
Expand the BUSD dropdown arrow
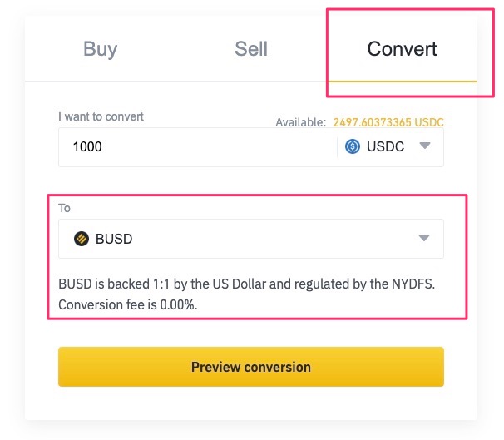pyautogui.click(x=424, y=239)
